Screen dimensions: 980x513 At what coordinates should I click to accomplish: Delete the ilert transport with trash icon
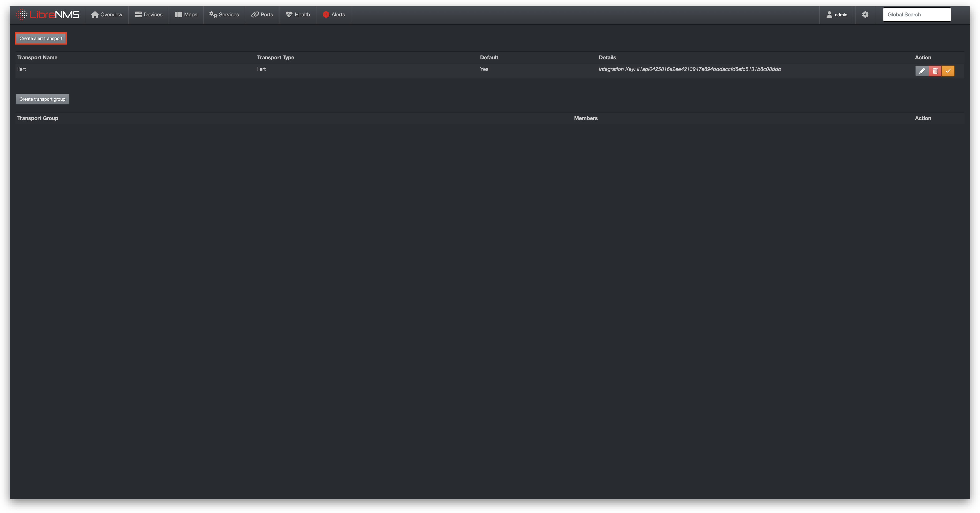[x=935, y=71]
